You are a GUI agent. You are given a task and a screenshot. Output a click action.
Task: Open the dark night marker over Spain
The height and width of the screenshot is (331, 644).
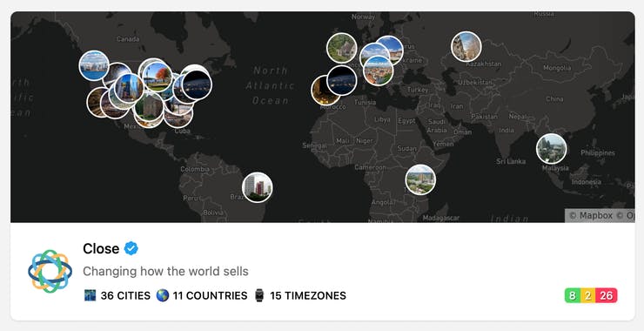click(x=342, y=81)
